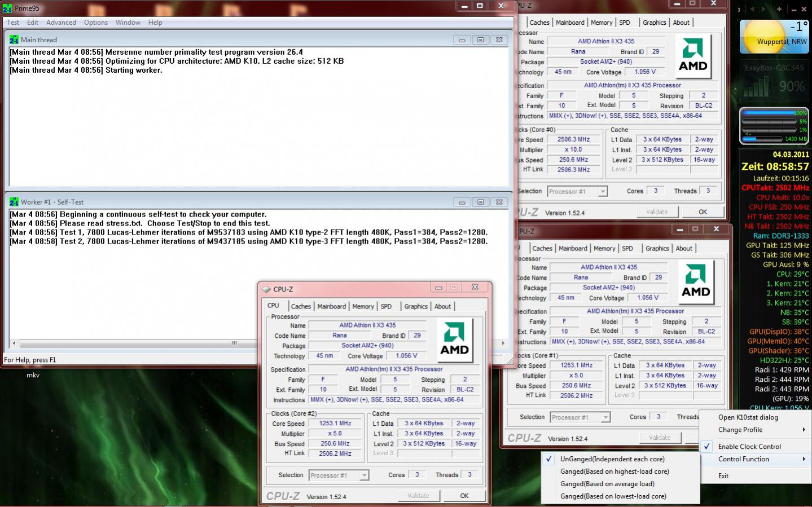Click Core Speed 1253.1 MHz field in front CPU-Z
The width and height of the screenshot is (812, 507).
coord(335,423)
